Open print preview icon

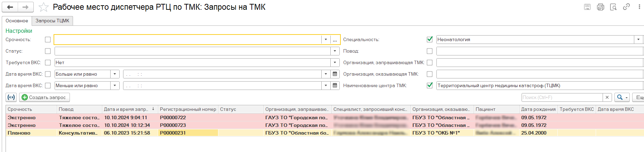point(613,7)
